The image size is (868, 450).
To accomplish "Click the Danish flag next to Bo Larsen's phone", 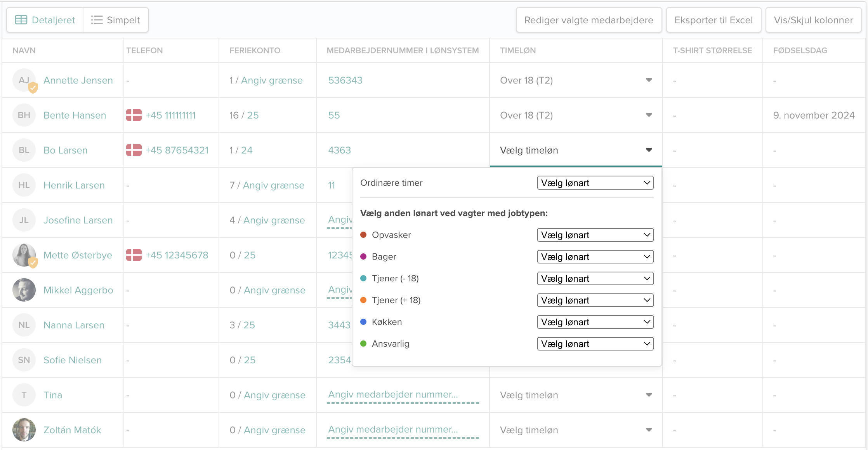I will click(134, 150).
